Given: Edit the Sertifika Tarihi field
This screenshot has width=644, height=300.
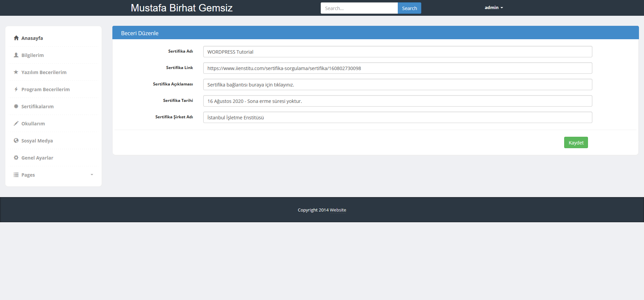Looking at the screenshot, I should (x=397, y=101).
